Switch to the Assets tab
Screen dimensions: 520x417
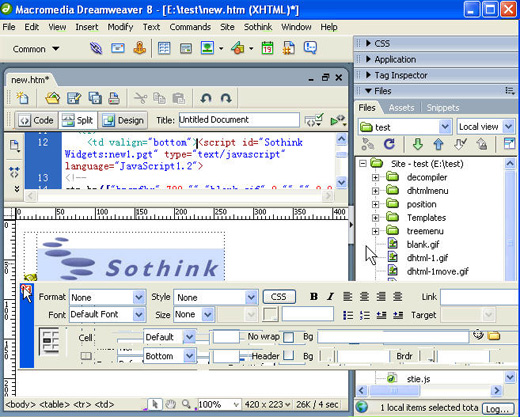point(401,108)
